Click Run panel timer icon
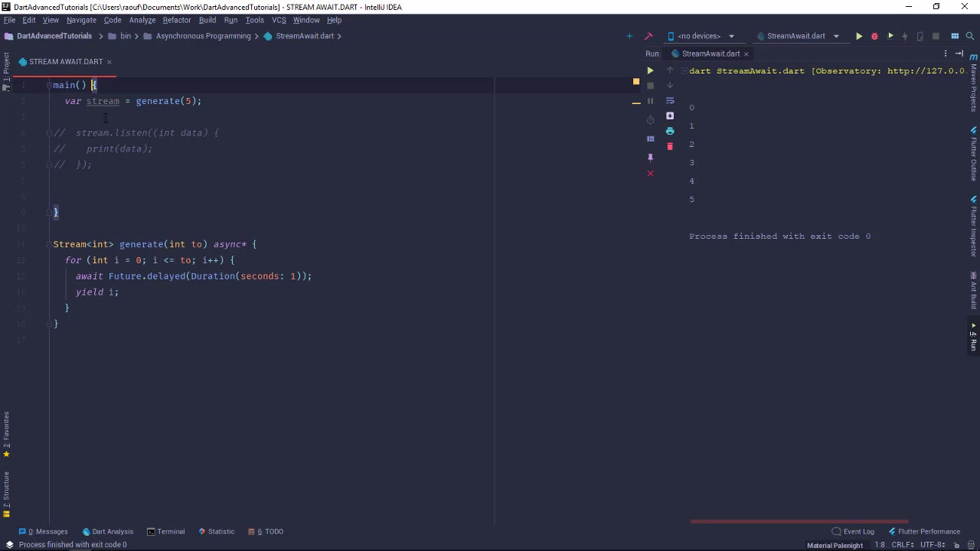 pyautogui.click(x=650, y=119)
